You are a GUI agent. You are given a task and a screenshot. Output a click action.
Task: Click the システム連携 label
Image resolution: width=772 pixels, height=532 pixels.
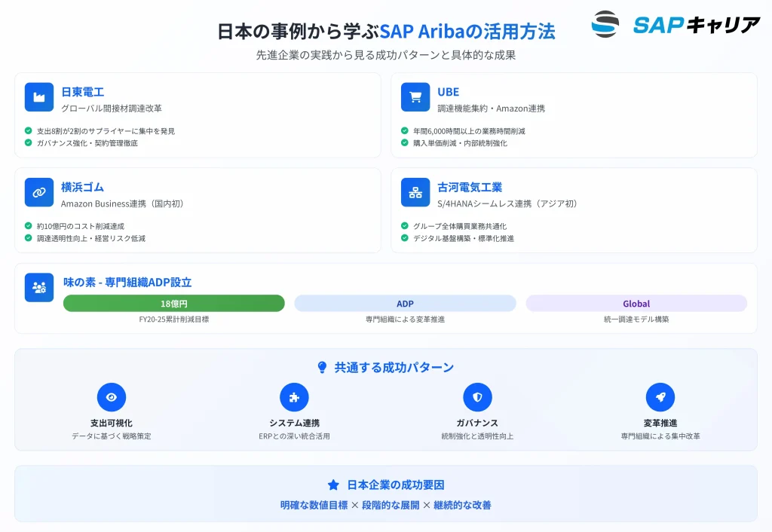coord(295,423)
